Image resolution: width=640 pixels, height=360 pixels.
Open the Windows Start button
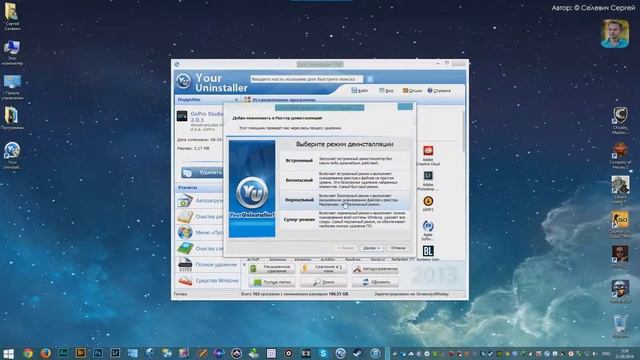(x=8, y=353)
